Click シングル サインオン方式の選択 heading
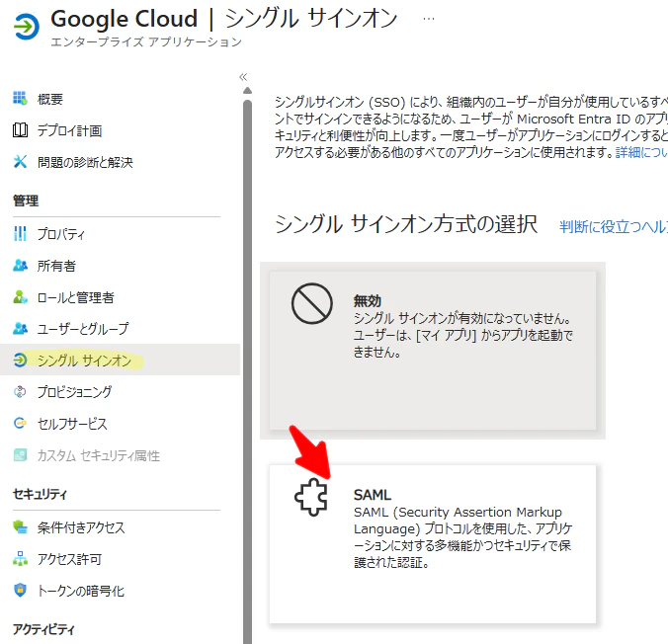Viewport: 668px width, 644px height. (406, 224)
